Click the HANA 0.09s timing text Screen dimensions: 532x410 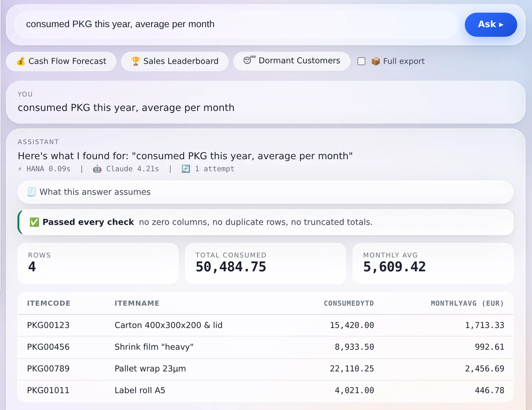click(49, 169)
